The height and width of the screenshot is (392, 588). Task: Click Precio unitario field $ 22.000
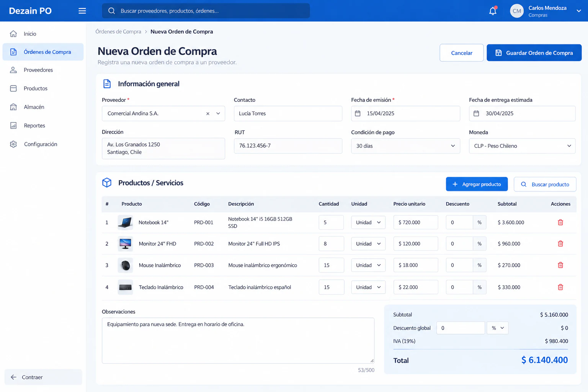pyautogui.click(x=416, y=287)
